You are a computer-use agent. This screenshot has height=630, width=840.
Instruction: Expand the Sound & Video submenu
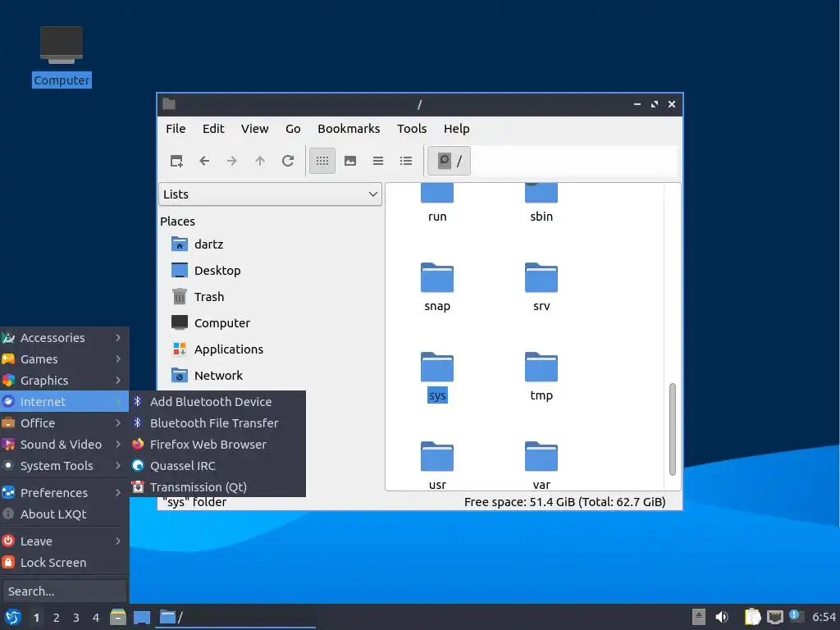pyautogui.click(x=64, y=445)
